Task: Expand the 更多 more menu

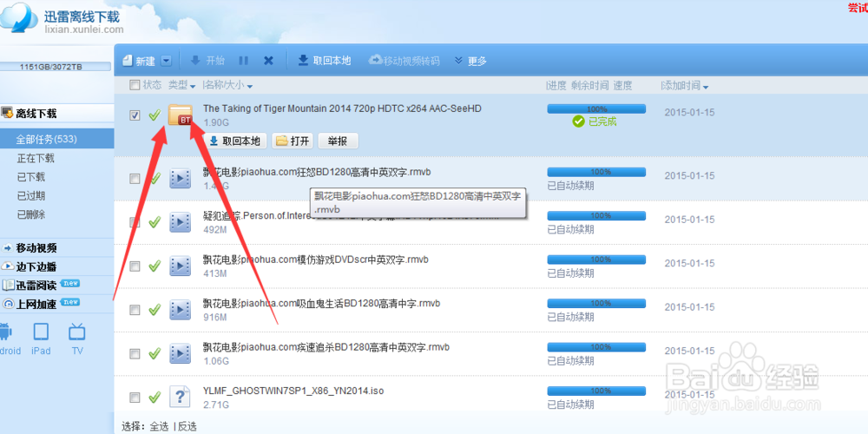Action: pos(470,61)
